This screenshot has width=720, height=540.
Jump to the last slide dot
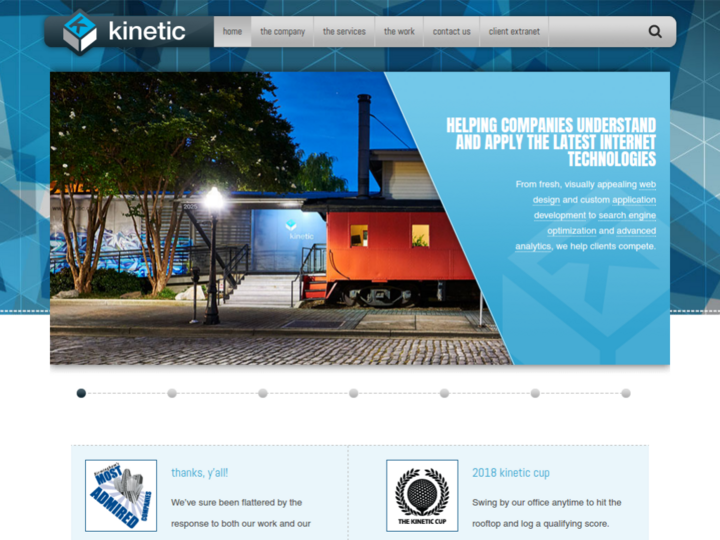(626, 393)
